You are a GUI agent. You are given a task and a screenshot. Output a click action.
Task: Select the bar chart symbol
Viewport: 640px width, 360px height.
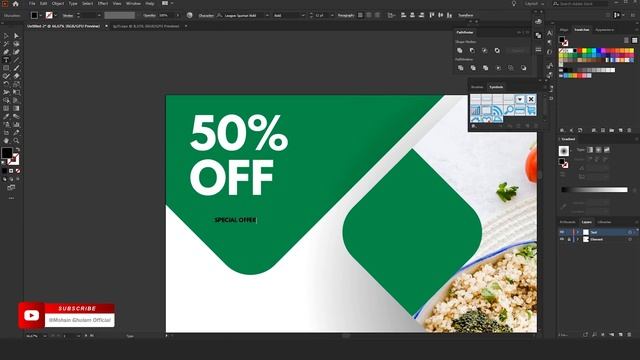pos(476,110)
